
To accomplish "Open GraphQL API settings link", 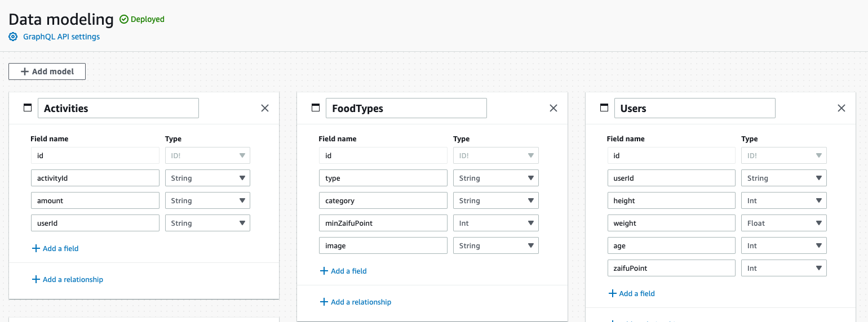I will tap(61, 37).
